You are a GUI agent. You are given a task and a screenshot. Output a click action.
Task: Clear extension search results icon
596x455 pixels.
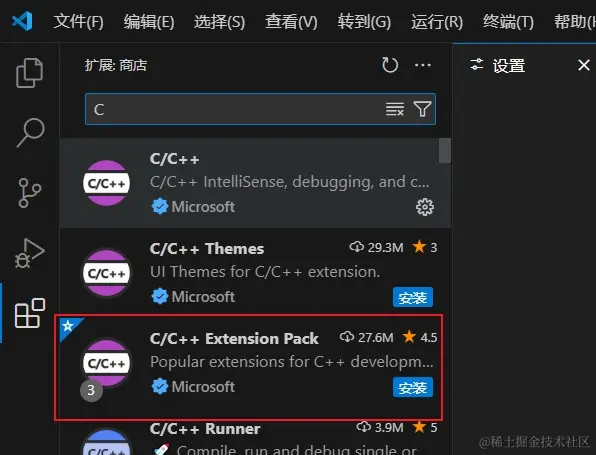(x=395, y=109)
